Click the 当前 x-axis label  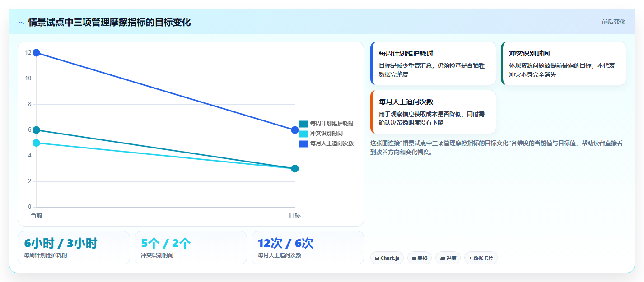(37, 215)
